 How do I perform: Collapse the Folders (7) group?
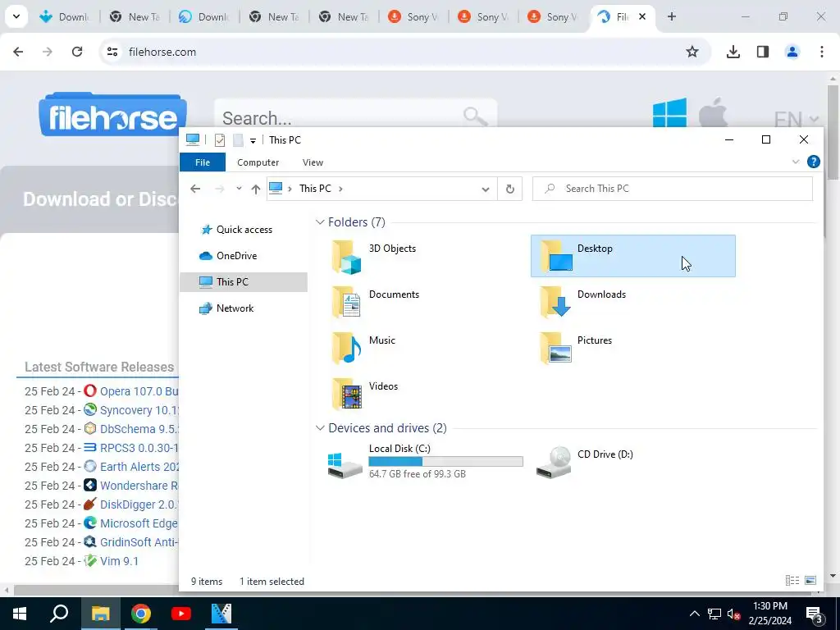320,221
